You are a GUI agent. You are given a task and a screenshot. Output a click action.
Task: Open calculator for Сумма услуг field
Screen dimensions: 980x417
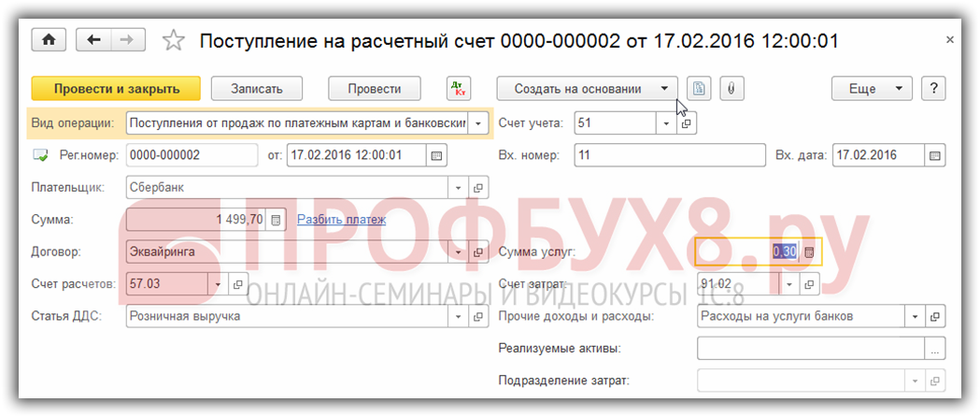pyautogui.click(x=809, y=252)
